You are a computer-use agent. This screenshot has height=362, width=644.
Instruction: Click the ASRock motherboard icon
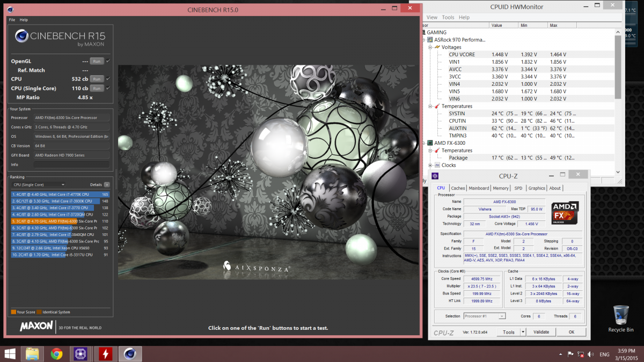[x=430, y=40]
